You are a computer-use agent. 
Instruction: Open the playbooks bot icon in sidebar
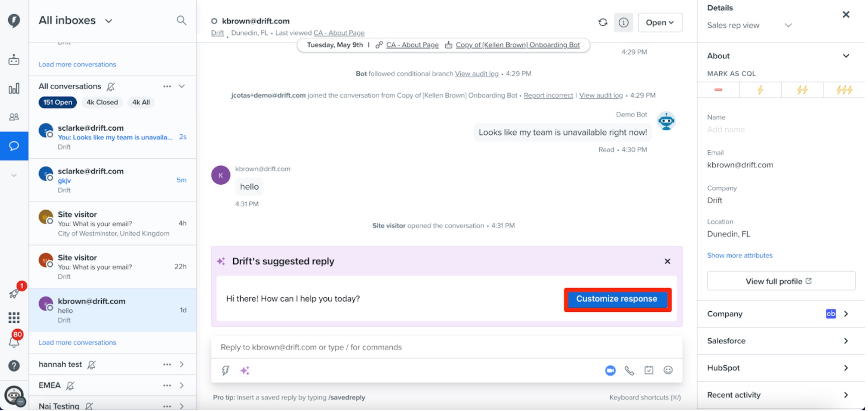(x=14, y=60)
